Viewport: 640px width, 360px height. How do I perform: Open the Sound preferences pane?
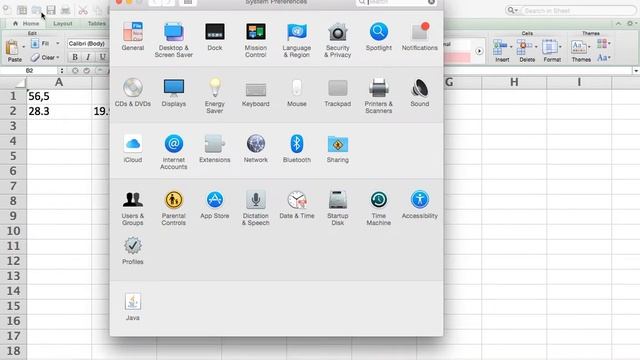(420, 93)
